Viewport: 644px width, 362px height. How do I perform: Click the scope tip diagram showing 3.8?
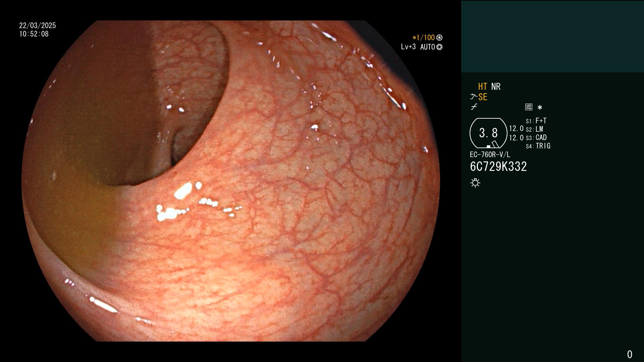488,133
